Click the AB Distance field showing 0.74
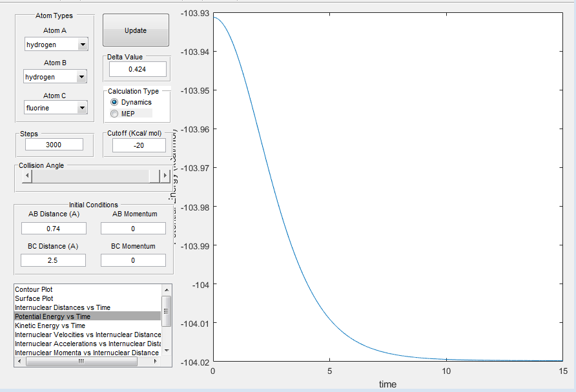The width and height of the screenshot is (576, 392). tap(54, 228)
